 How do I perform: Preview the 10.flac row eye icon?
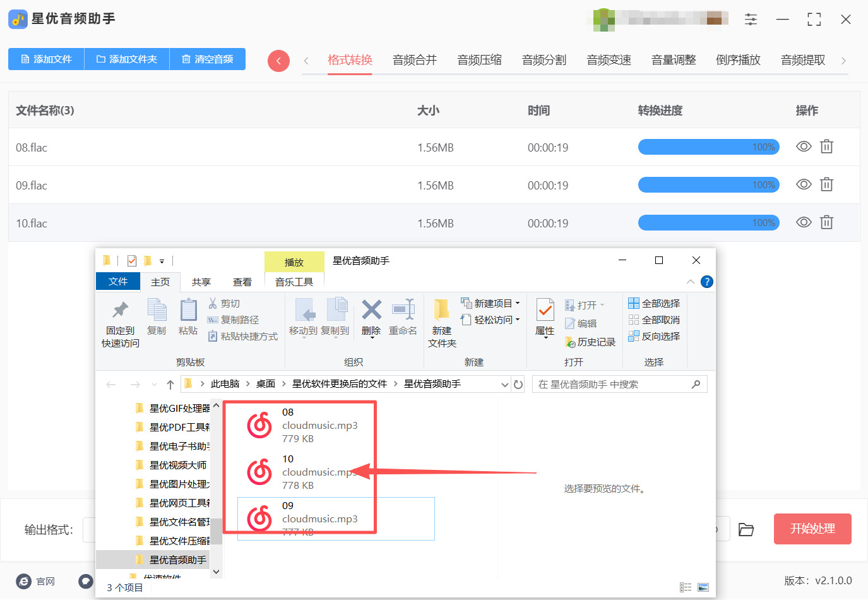804,222
